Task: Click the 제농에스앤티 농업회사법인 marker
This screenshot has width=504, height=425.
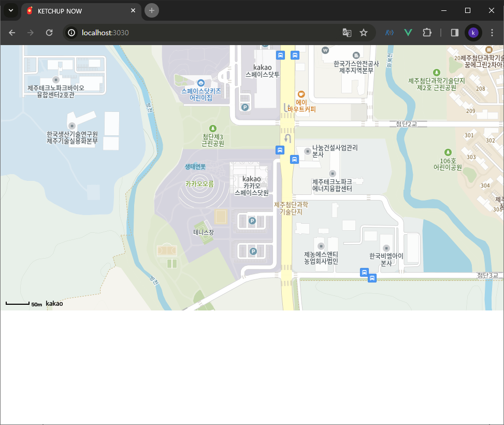Action: tap(321, 246)
